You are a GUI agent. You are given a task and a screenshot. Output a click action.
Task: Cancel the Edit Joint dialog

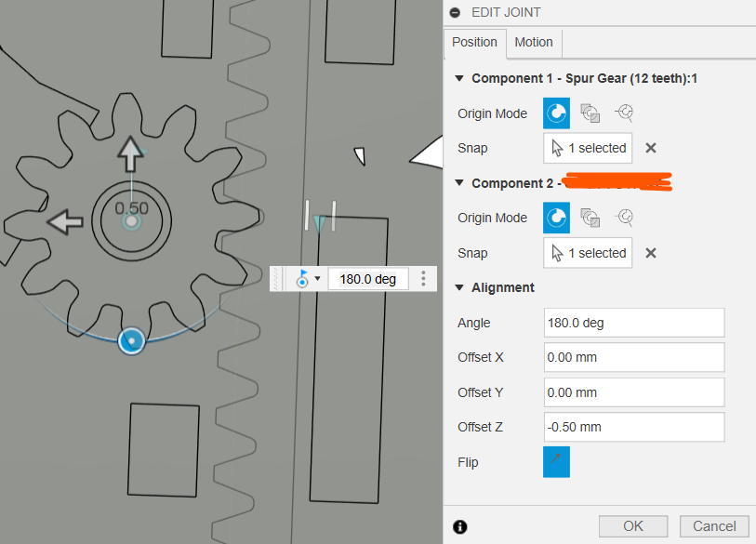tap(714, 525)
